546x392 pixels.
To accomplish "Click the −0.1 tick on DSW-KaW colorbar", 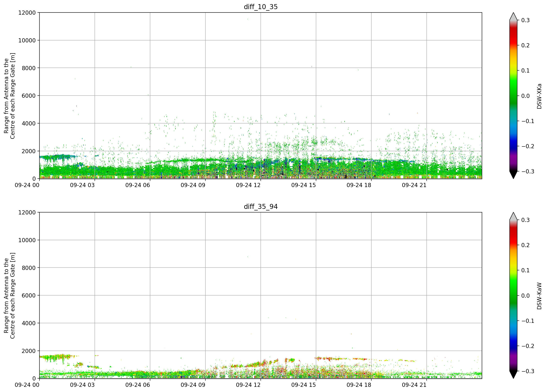I will point(528,321).
